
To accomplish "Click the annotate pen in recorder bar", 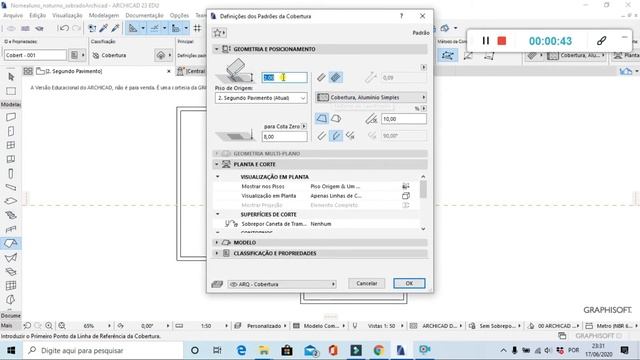I will [601, 40].
